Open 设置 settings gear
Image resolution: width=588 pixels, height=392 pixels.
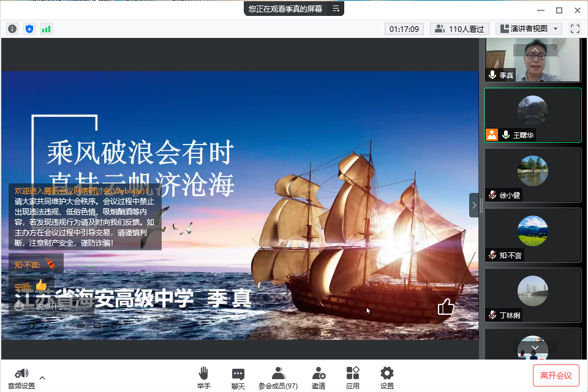pyautogui.click(x=386, y=377)
